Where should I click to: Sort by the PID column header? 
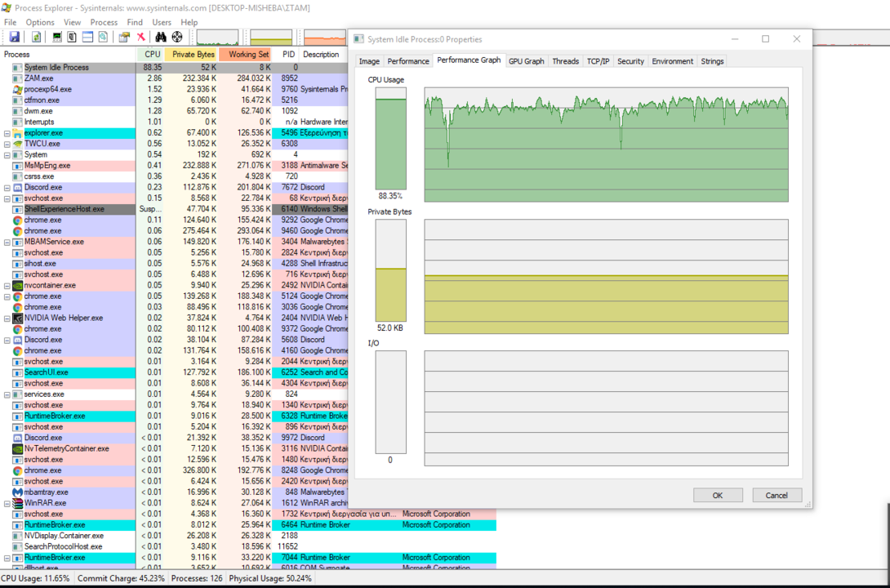pyautogui.click(x=286, y=55)
